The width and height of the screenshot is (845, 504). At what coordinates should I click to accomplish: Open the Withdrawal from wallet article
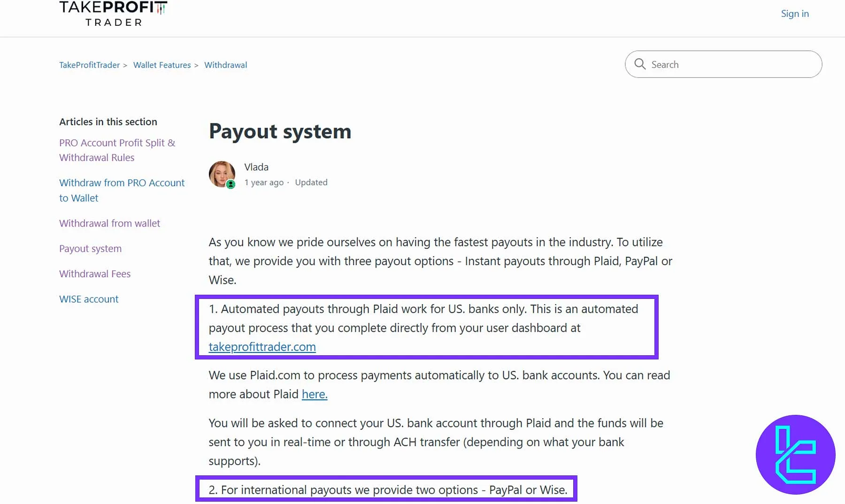tap(109, 223)
